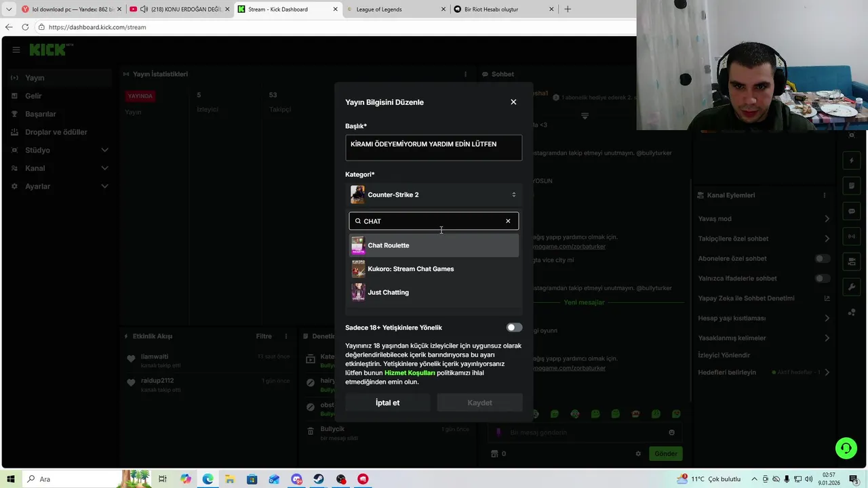
Task: Open the green headset support button
Action: (x=846, y=448)
